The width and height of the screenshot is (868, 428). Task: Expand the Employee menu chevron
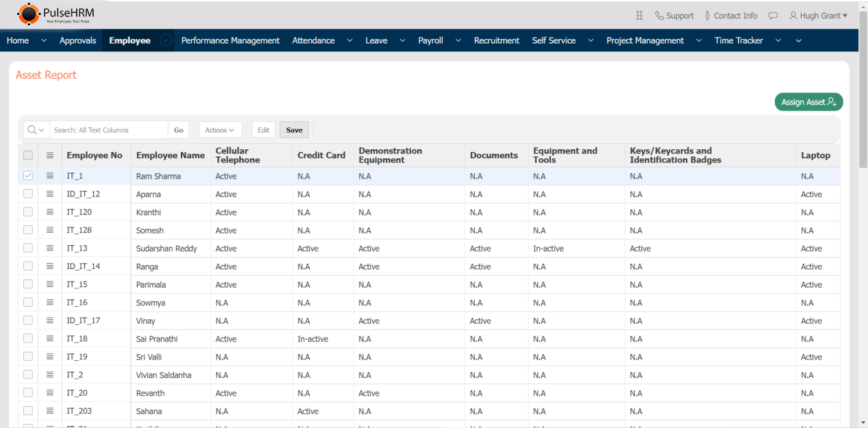tap(165, 40)
